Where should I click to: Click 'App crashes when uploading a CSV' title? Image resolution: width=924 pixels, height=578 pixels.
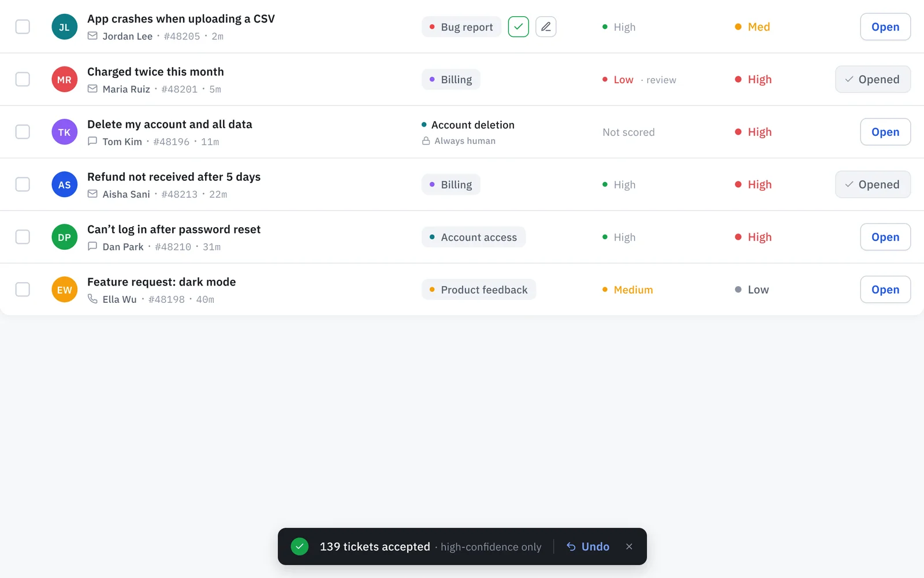(181, 18)
